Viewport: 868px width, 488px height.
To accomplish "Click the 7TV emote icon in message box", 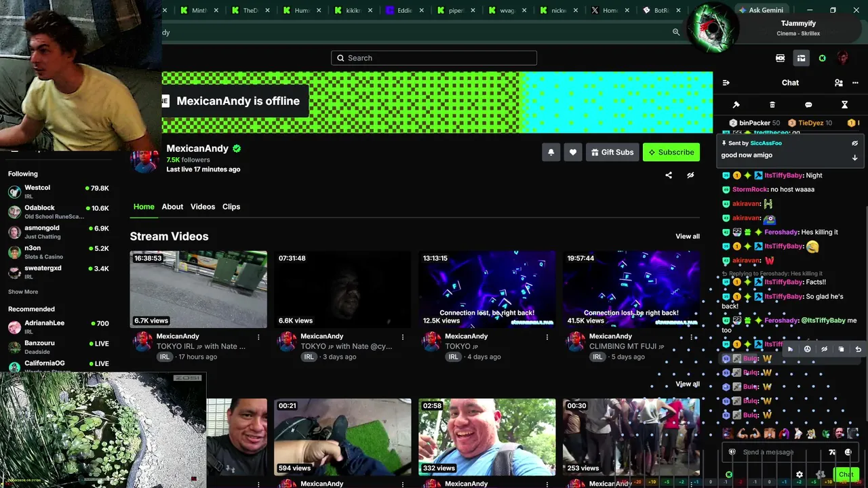I will click(x=832, y=452).
